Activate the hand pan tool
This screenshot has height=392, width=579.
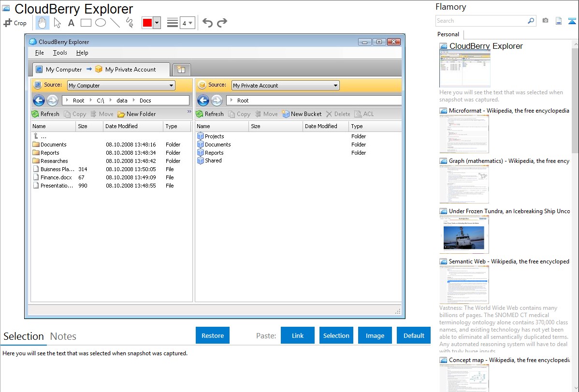[42, 23]
